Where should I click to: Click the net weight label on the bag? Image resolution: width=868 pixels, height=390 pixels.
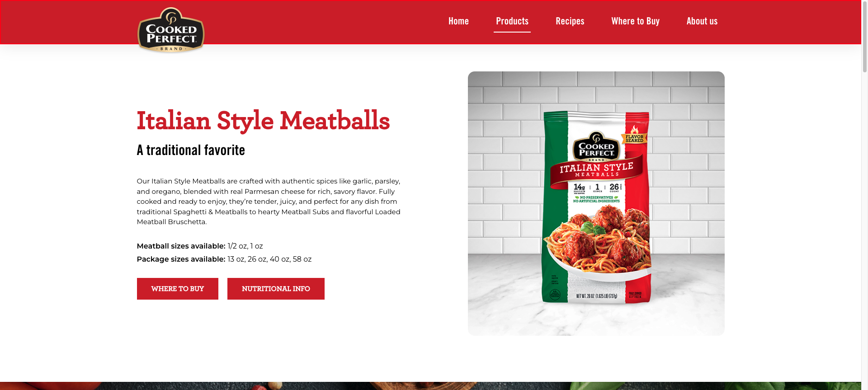point(596,296)
